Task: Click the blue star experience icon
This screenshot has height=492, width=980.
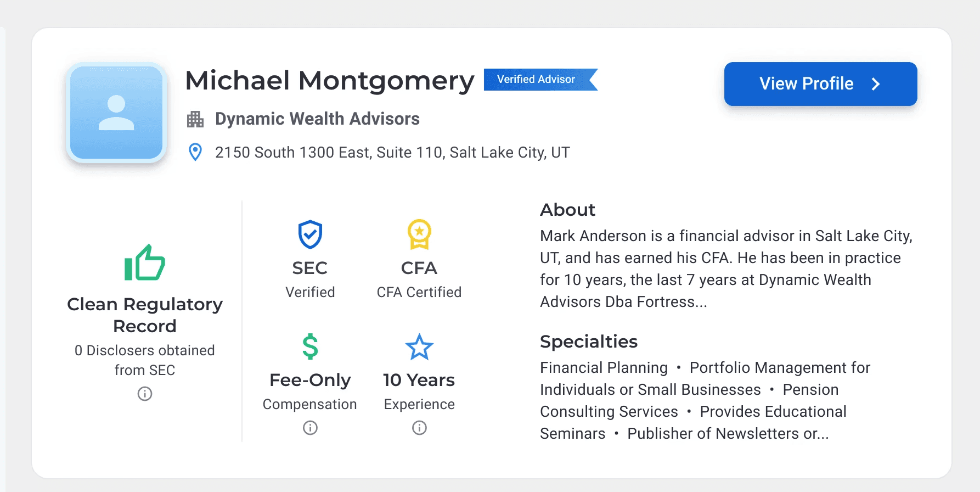Action: (x=419, y=347)
